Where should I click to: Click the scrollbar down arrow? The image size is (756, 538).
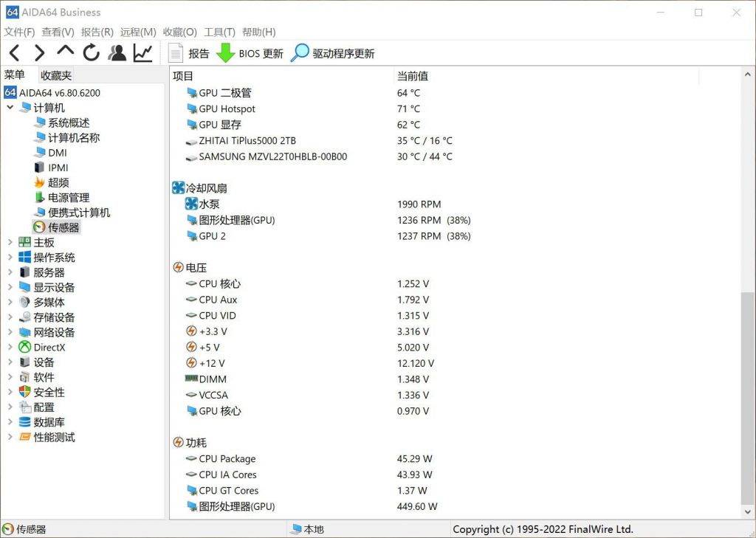(x=749, y=510)
